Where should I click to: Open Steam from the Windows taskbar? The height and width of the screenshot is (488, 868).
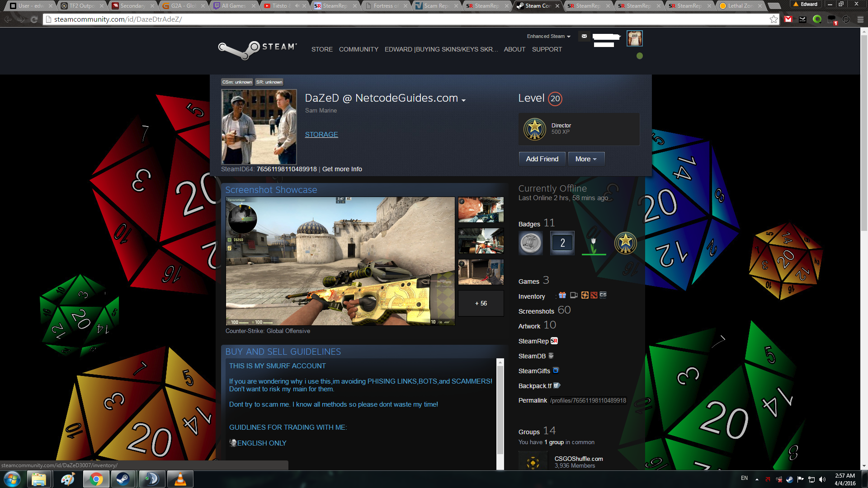[x=123, y=479]
